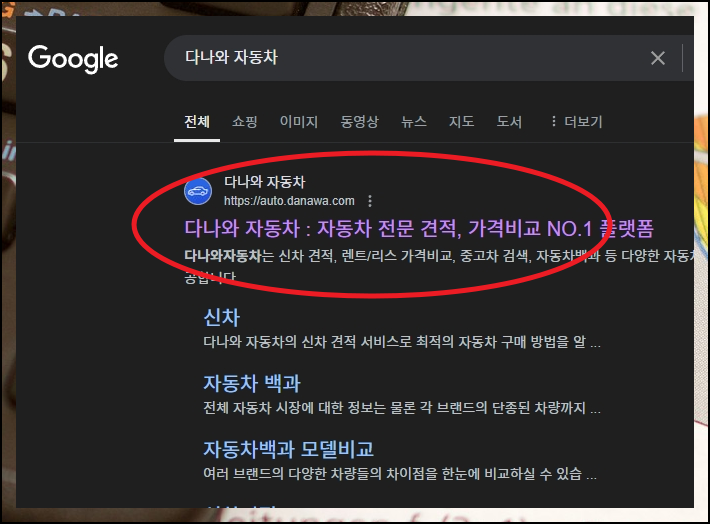This screenshot has width=710, height=524.
Task: Select the 전체 tab
Action: [197, 121]
